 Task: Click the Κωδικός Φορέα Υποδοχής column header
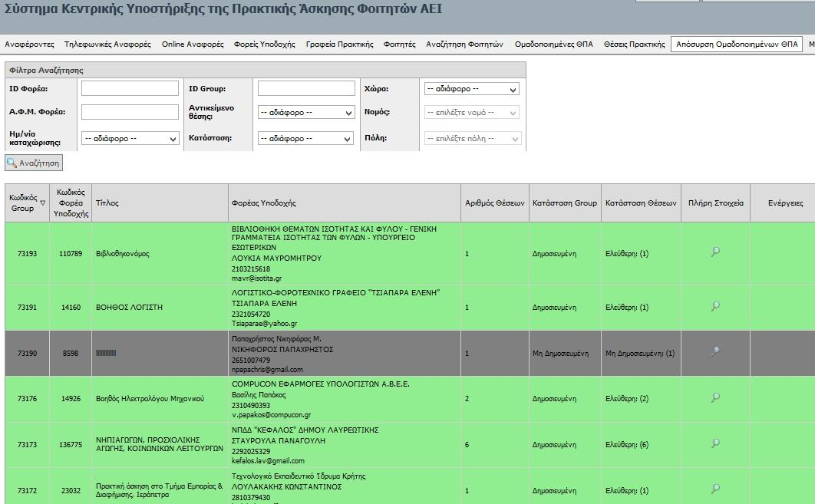pos(71,203)
